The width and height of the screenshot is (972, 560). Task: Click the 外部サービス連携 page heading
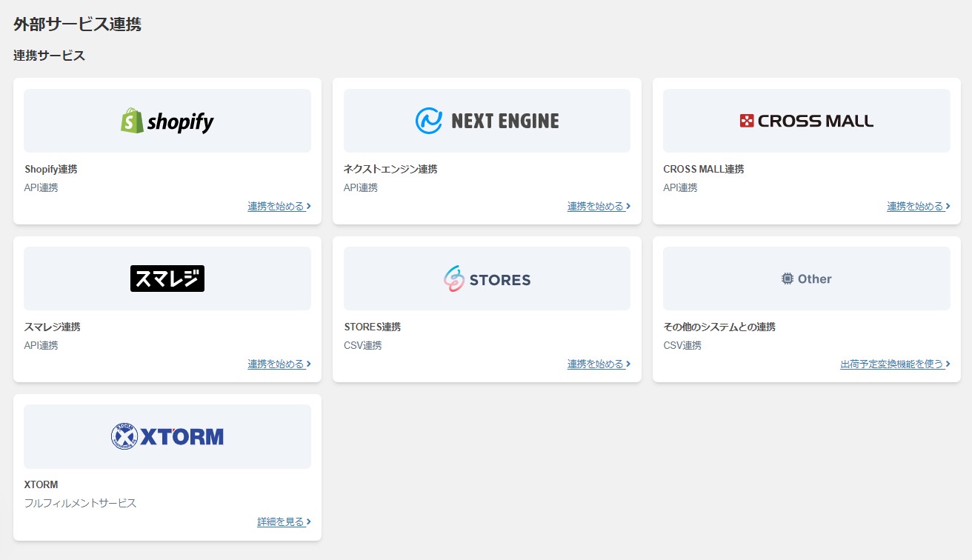[x=77, y=24]
